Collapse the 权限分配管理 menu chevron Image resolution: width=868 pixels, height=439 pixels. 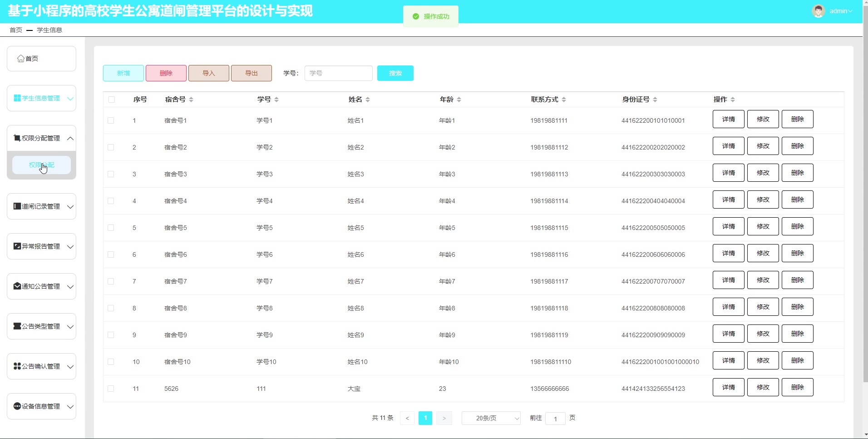70,138
